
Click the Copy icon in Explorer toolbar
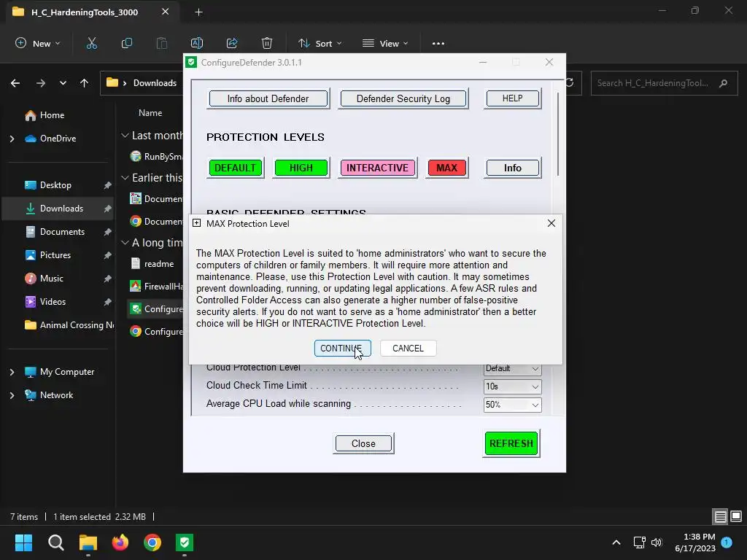[127, 43]
